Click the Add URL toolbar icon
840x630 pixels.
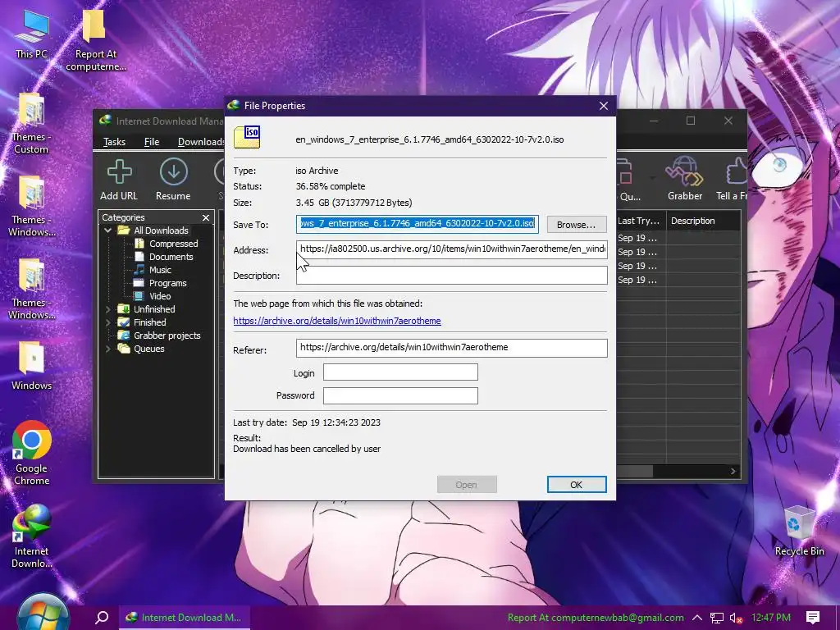click(x=119, y=172)
